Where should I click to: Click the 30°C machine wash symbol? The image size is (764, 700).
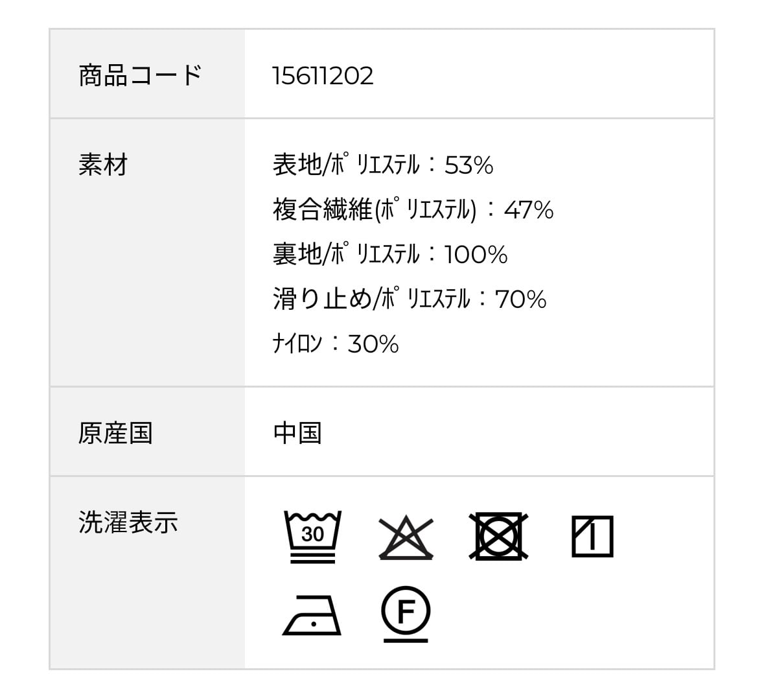tap(312, 537)
